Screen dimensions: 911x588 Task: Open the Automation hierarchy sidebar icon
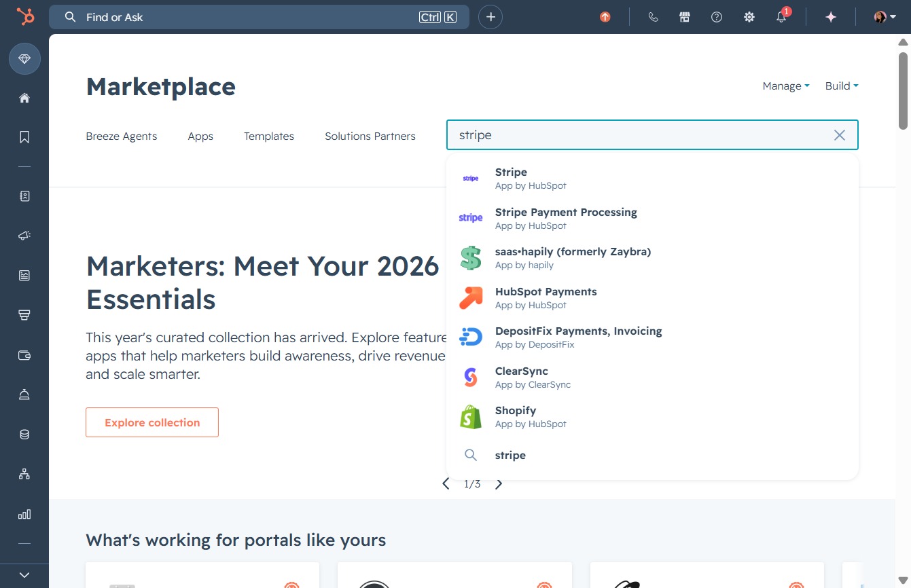point(24,474)
